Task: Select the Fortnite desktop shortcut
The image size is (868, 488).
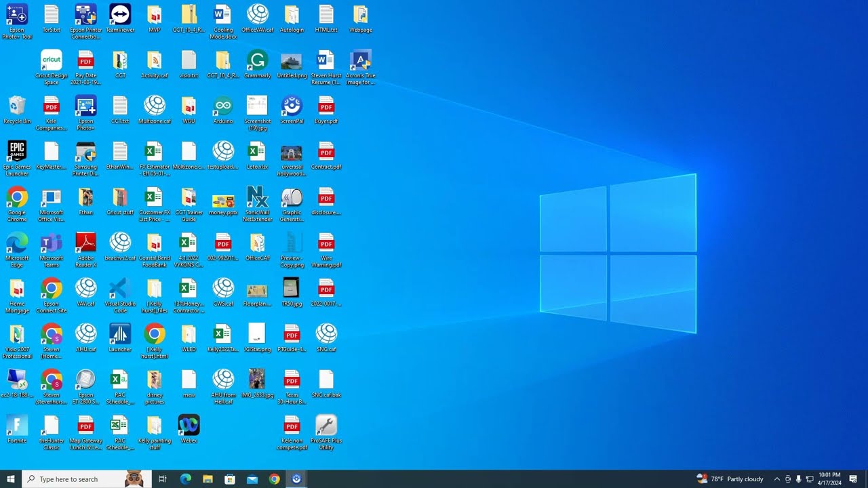Action: click(x=17, y=429)
